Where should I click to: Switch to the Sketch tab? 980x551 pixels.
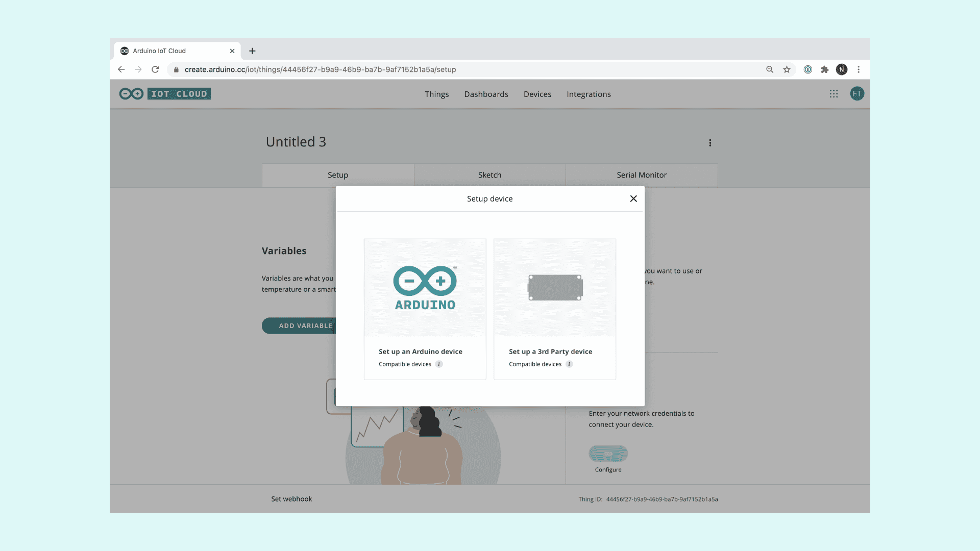489,175
